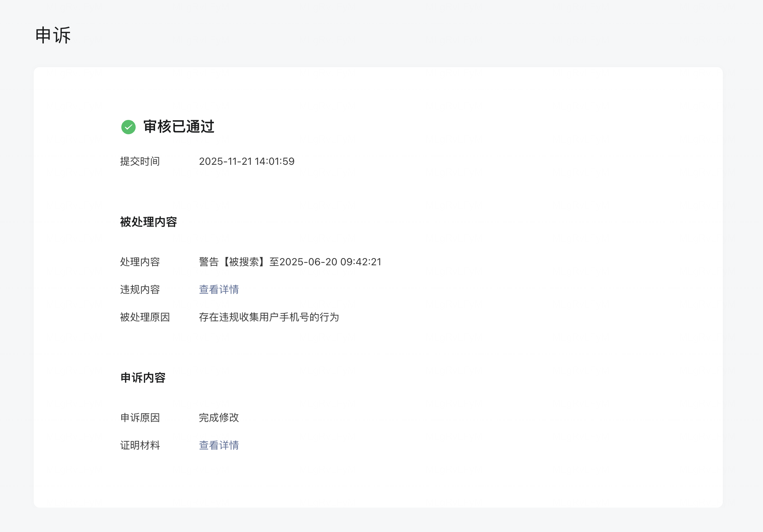Viewport: 763px width, 532px height.
Task: Click the 申诉原因 label
Action: click(140, 417)
